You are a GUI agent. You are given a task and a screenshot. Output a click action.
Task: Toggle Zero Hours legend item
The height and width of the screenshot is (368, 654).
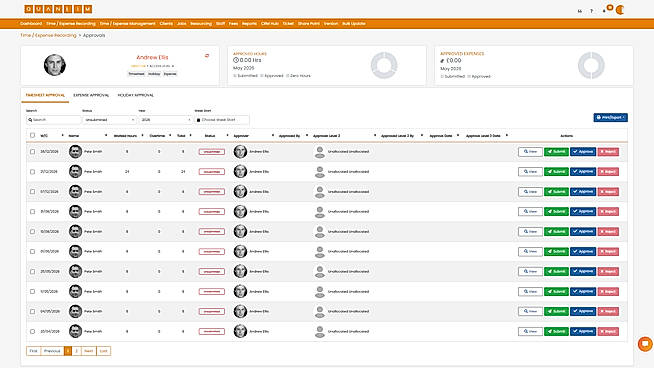tap(298, 76)
